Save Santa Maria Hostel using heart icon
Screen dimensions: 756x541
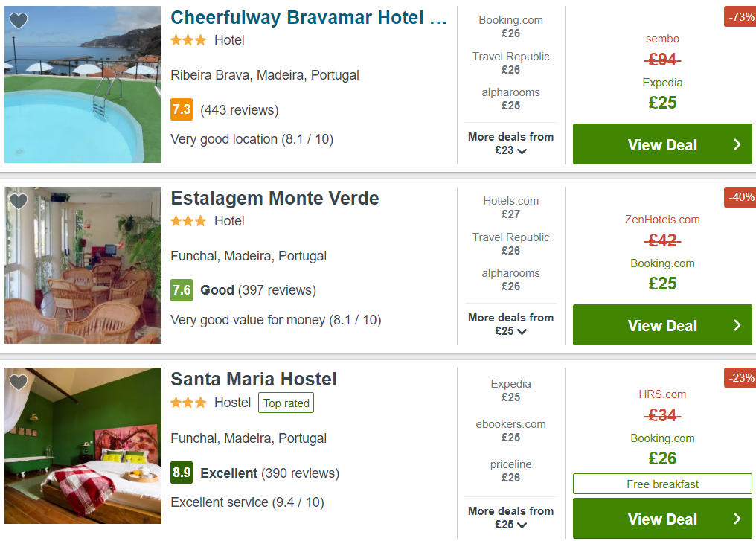pyautogui.click(x=19, y=382)
